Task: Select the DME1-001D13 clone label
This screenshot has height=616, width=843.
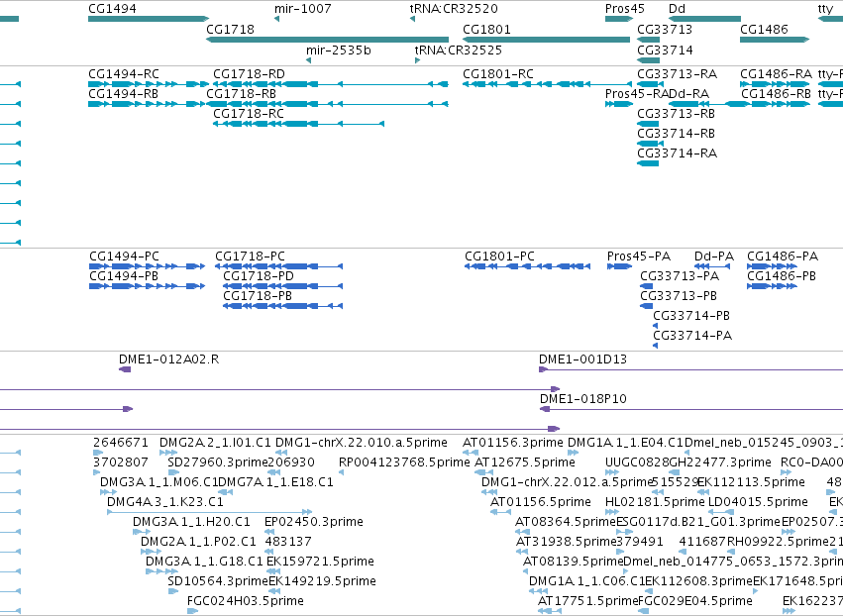Action: 582,359
